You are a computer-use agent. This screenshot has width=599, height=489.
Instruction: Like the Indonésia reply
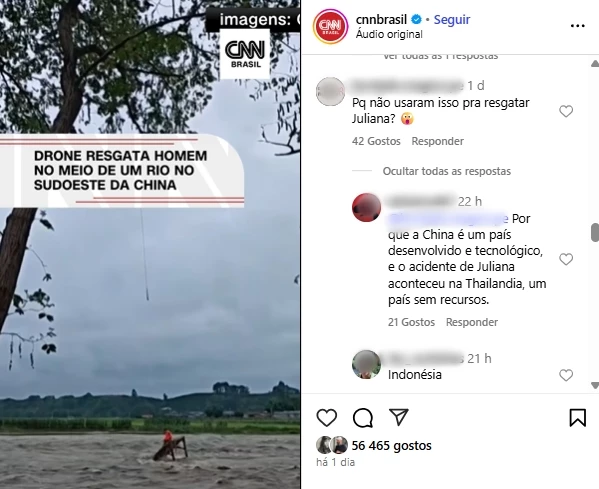[x=566, y=375]
